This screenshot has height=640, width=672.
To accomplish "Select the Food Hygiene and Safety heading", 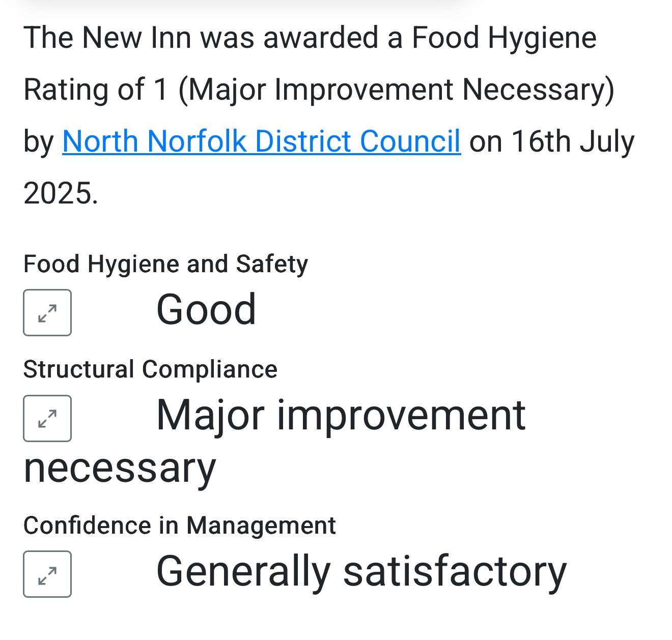I will pyautogui.click(x=165, y=264).
